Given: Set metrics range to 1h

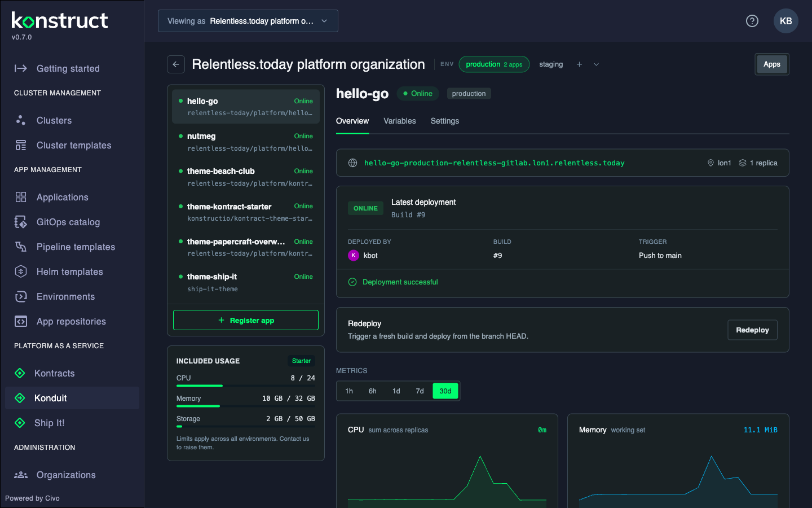Looking at the screenshot, I should coord(349,391).
